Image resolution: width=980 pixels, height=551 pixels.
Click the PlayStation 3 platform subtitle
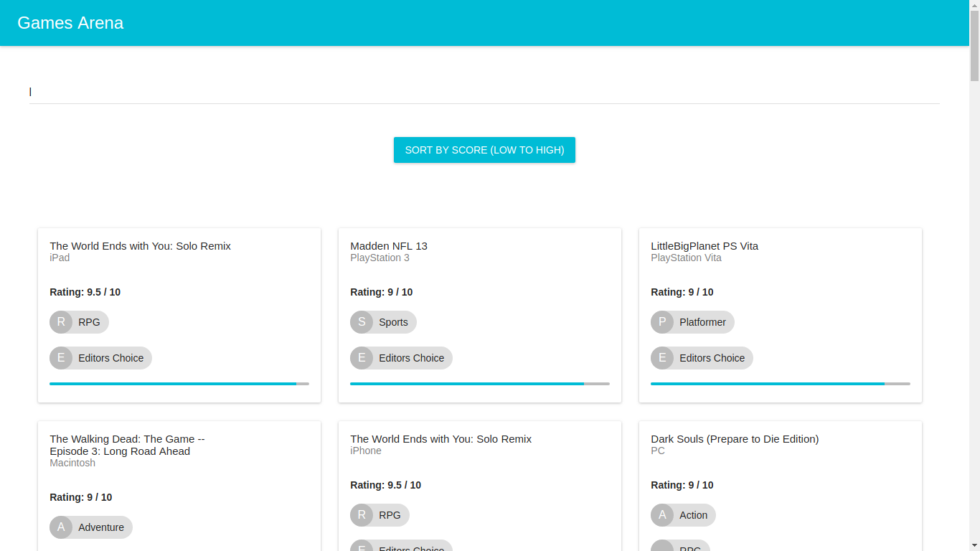tap(380, 258)
